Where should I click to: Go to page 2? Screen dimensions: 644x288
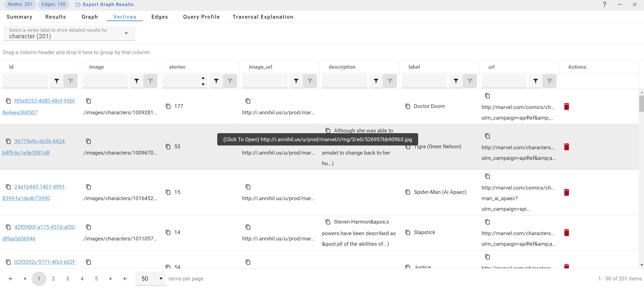pyautogui.click(x=53, y=279)
